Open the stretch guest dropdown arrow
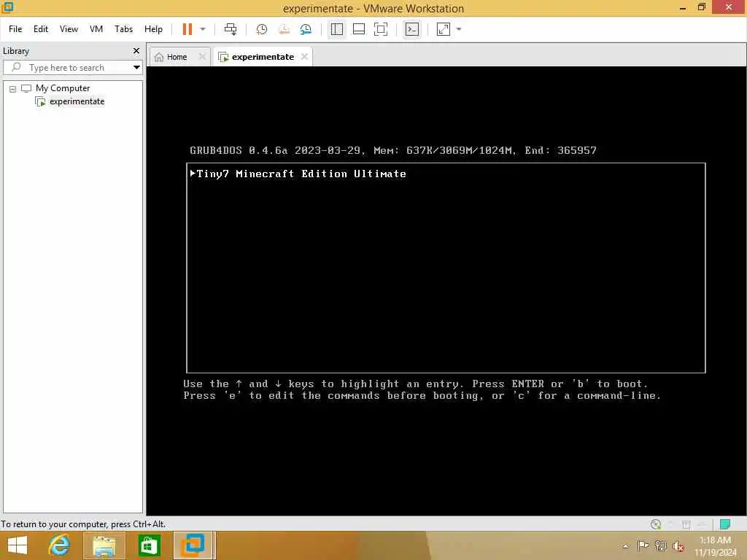This screenshot has width=747, height=560. coord(459,29)
